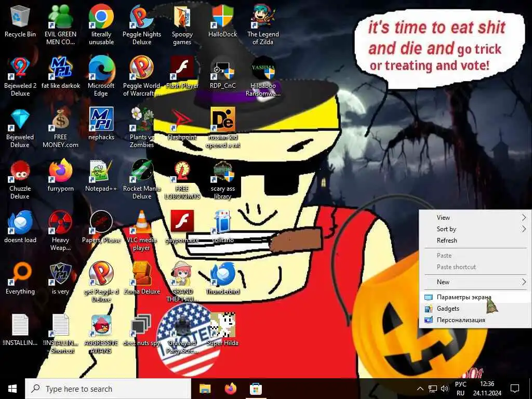Click the speaker volume tray icon
Viewport: 532px width, 399px height.
click(x=445, y=389)
